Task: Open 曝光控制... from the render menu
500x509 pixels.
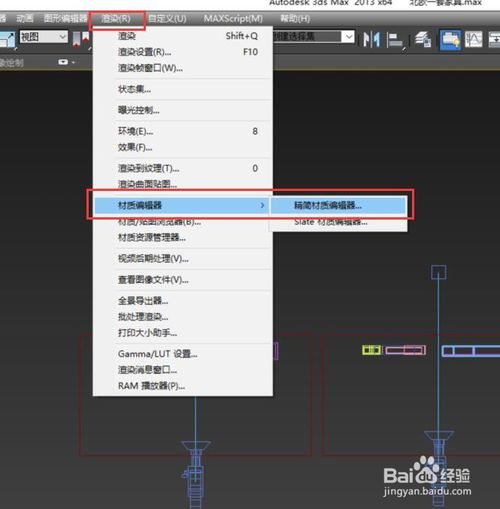Action: [x=183, y=110]
